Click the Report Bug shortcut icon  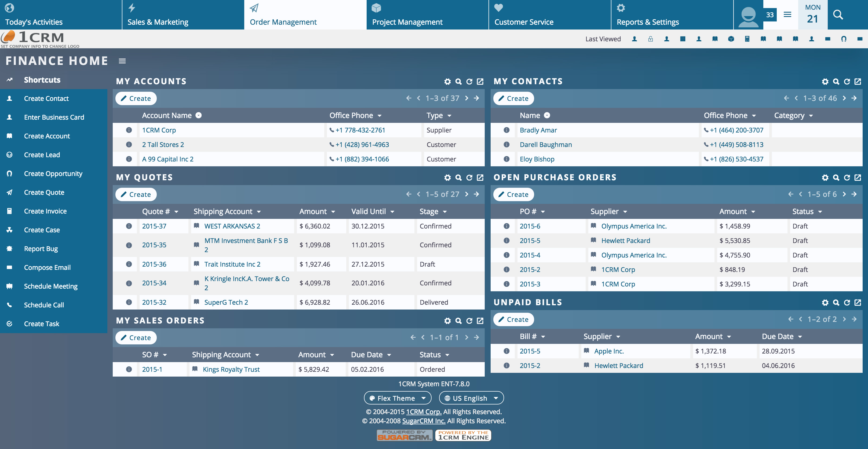pyautogui.click(x=9, y=249)
